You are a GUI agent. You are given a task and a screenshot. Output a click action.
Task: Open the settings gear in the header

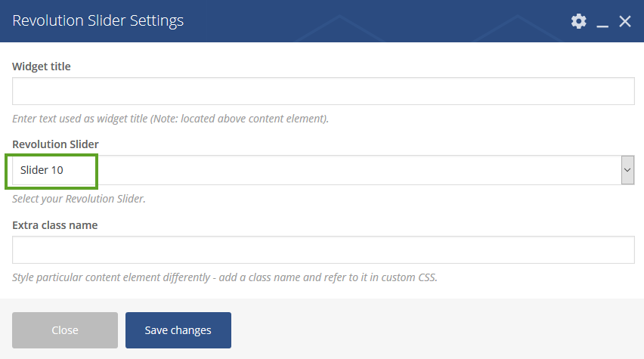tap(578, 21)
